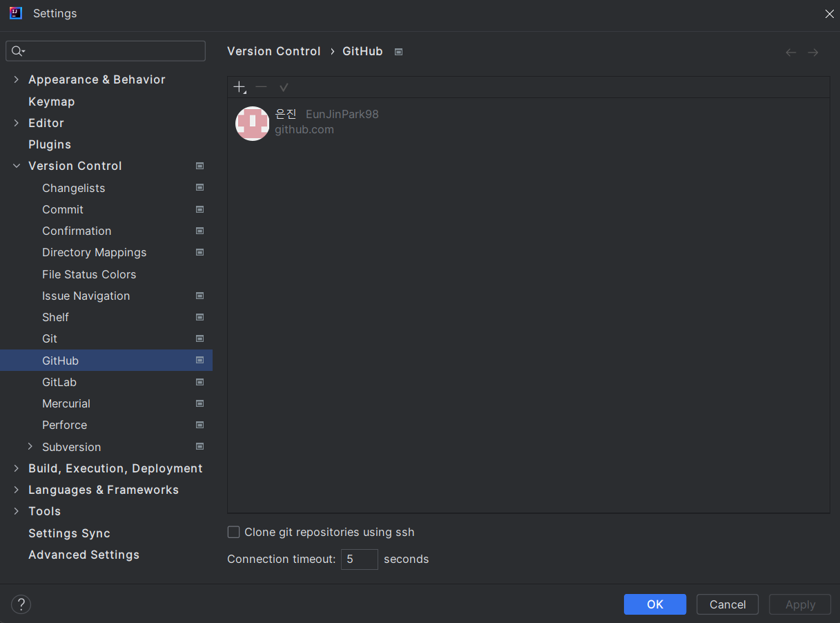
Task: Enable Clone git repositories using ssh
Action: pos(234,532)
